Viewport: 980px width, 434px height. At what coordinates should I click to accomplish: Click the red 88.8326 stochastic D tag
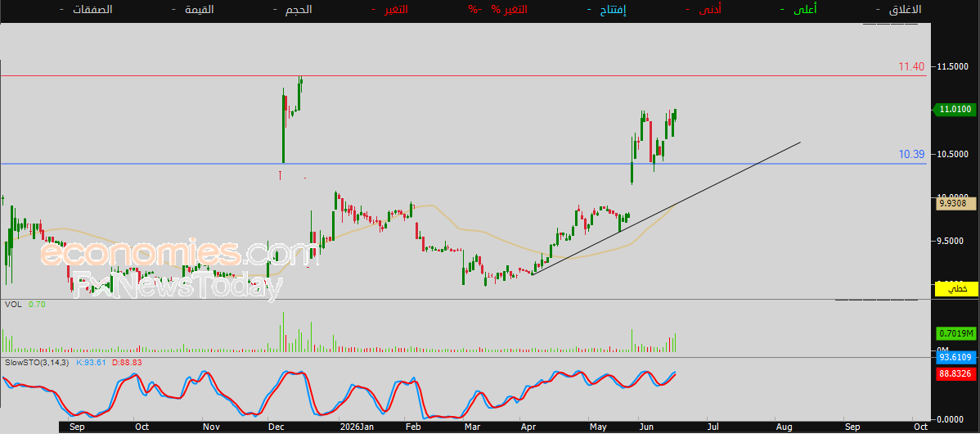(x=956, y=373)
